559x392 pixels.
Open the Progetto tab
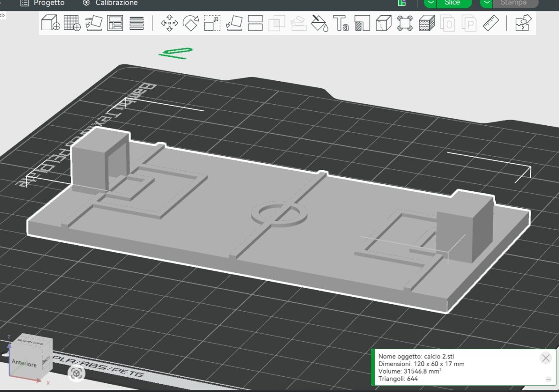click(x=43, y=3)
